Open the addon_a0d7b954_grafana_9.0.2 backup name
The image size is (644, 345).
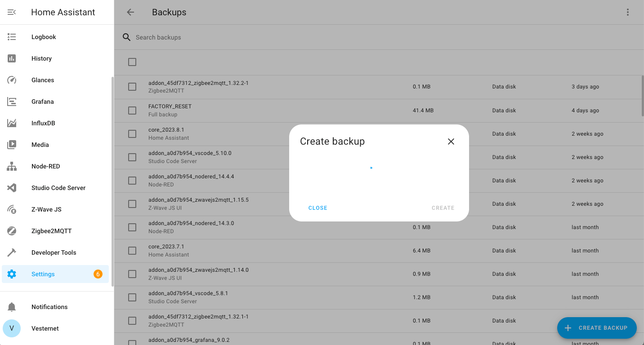(189, 340)
